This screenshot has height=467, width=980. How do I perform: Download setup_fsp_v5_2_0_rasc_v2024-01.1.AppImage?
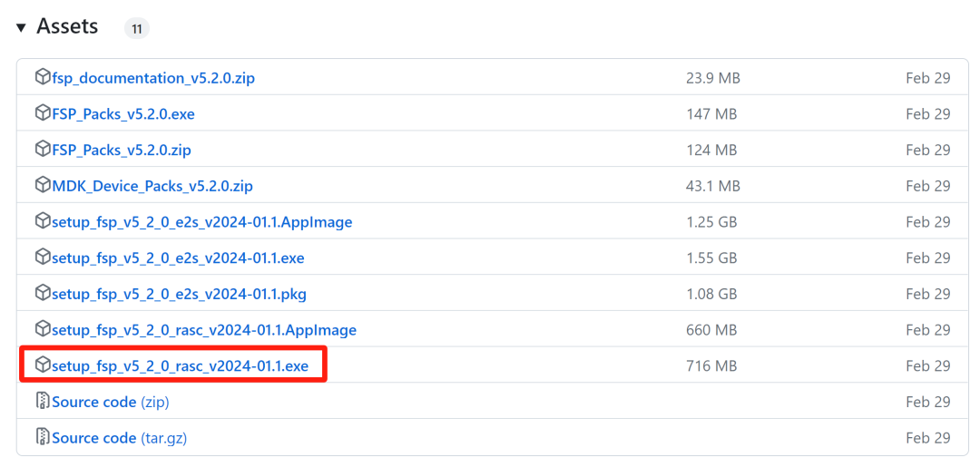[x=204, y=330]
